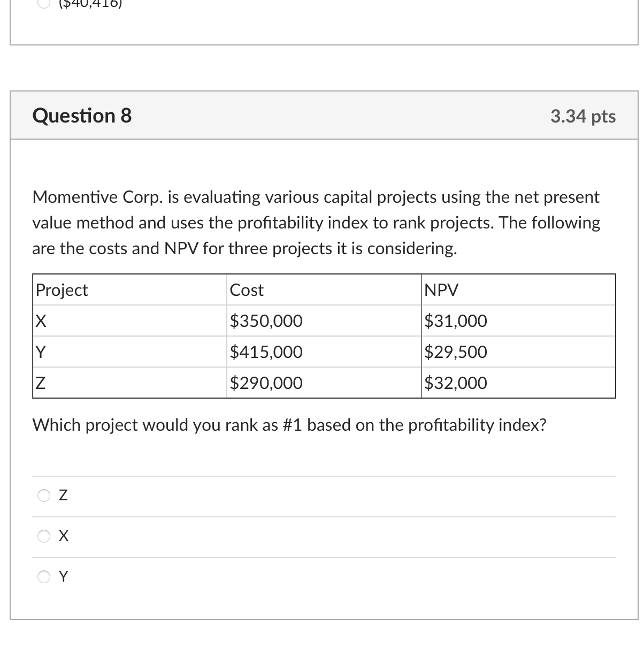This screenshot has width=644, height=656.
Task: Click the $29,500 NPV value
Action: click(456, 352)
